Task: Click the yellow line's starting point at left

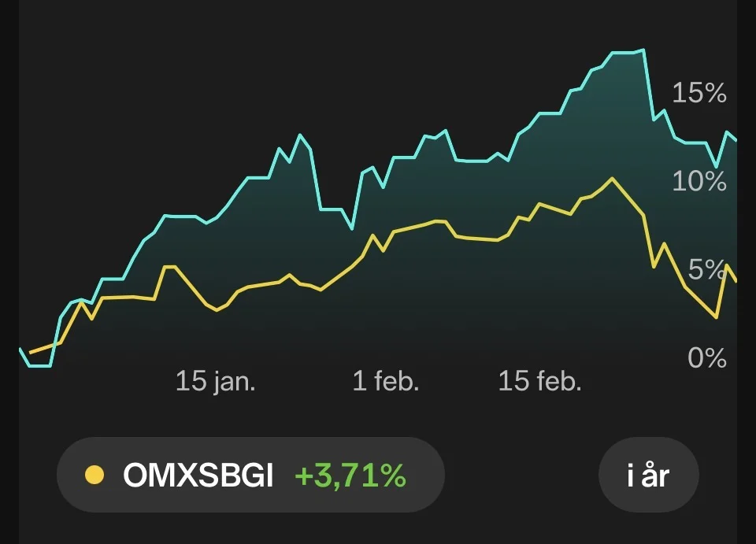Action: coord(30,352)
